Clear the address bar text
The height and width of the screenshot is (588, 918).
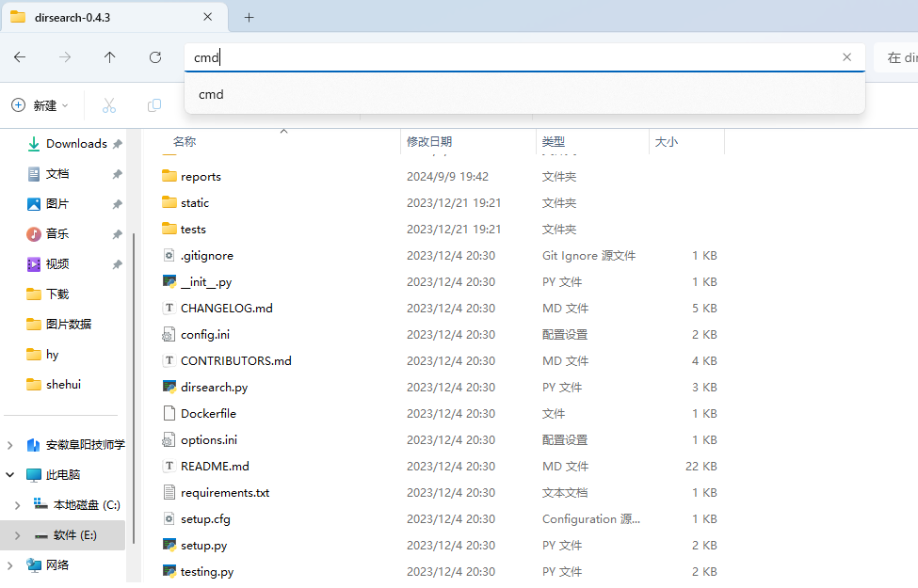point(846,57)
